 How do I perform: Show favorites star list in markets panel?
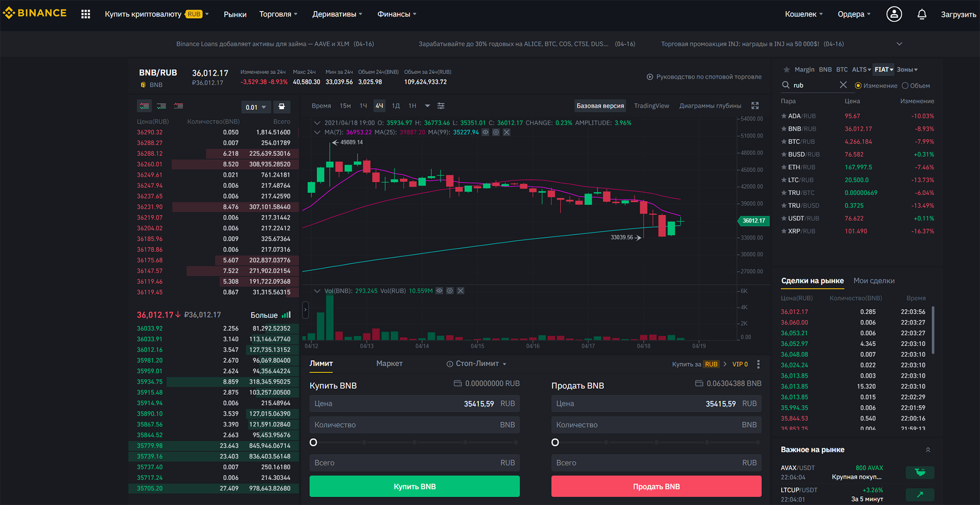(x=786, y=70)
